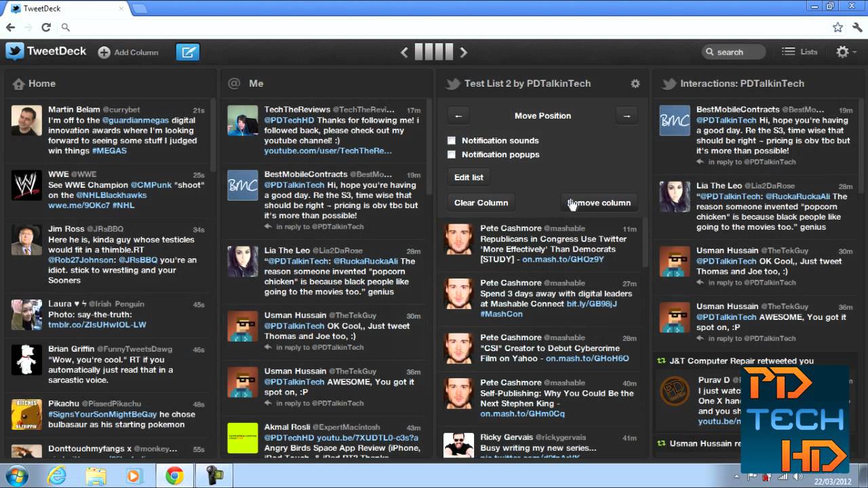Screen dimensions: 868x488
Task: Click the J&T Computer Repair retweet icon
Action: click(x=662, y=361)
